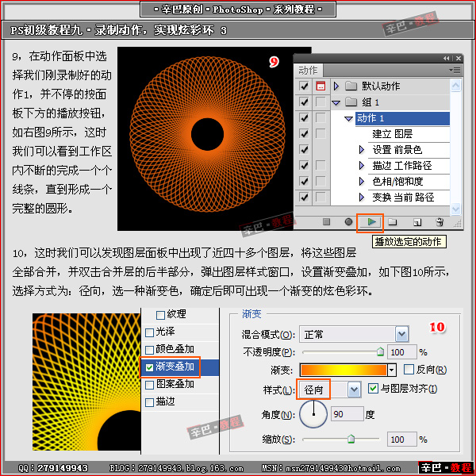476x476 pixels.
Task: Toggle dialog box for 建立 图层
Action: [x=321, y=133]
